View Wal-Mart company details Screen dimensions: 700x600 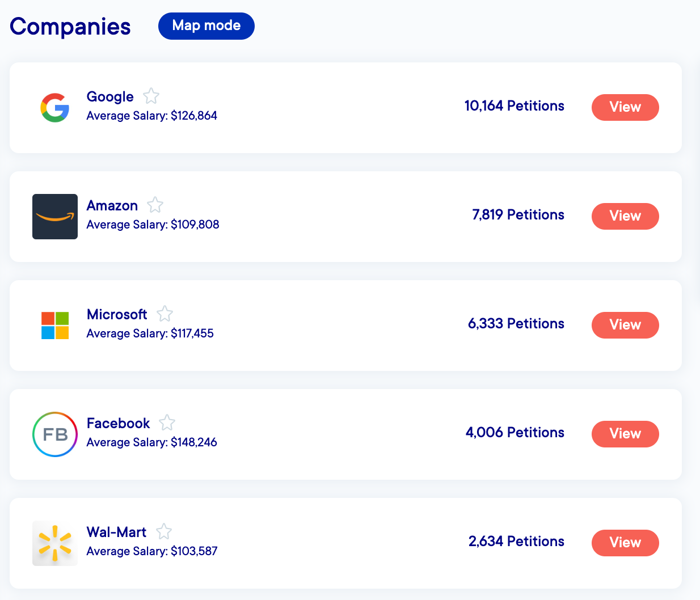625,543
